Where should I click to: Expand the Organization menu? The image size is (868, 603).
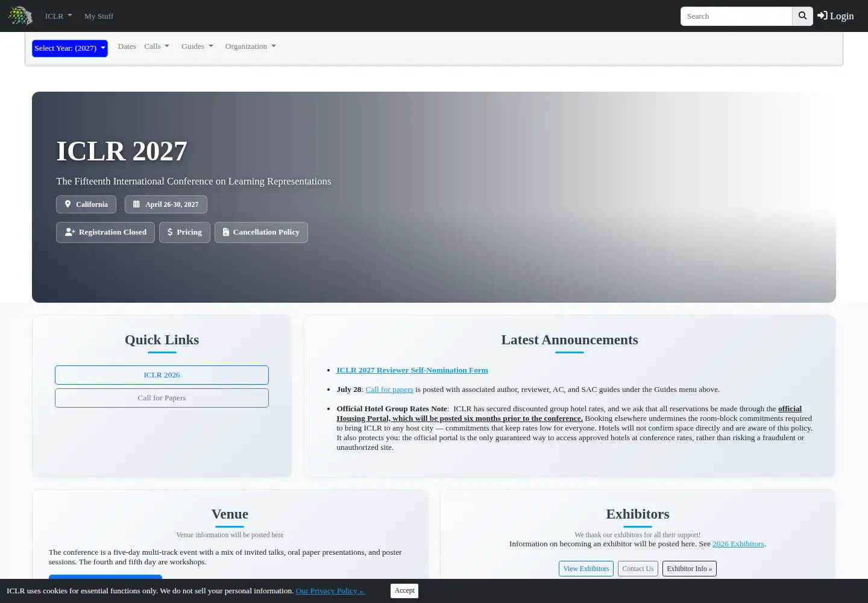coord(250,46)
